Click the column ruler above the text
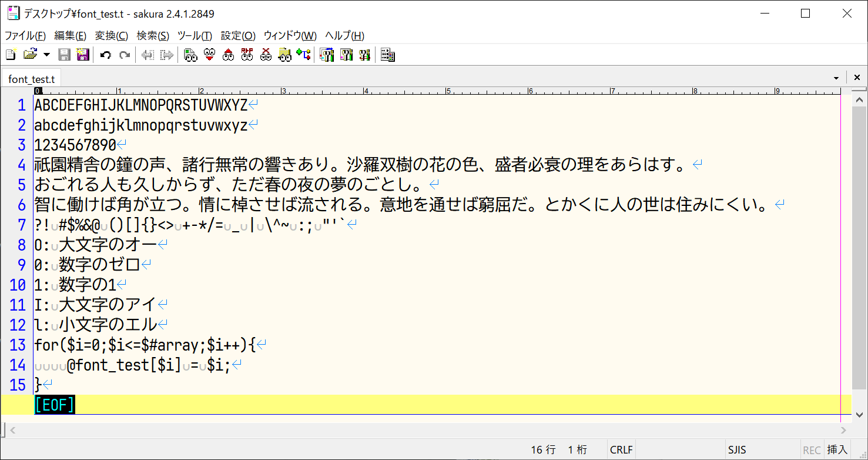The image size is (868, 460). (x=437, y=91)
